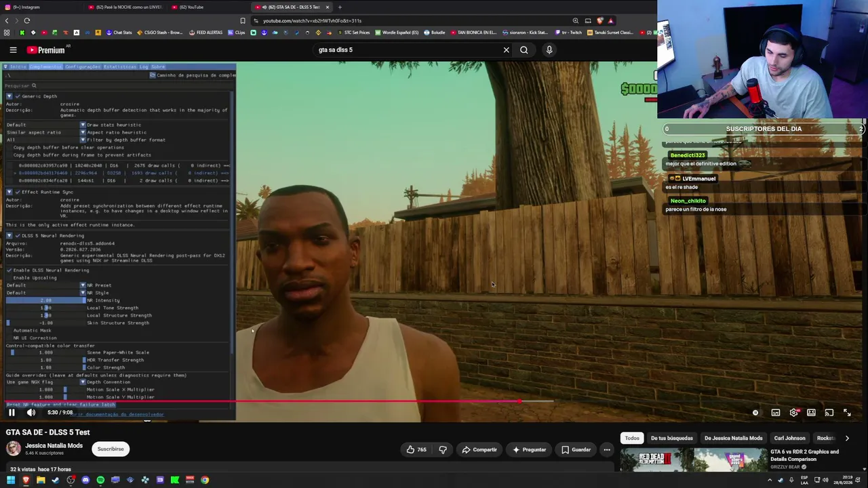The height and width of the screenshot is (488, 868).
Task: Open the Draw stats heuristic dropdown
Action: click(x=45, y=125)
